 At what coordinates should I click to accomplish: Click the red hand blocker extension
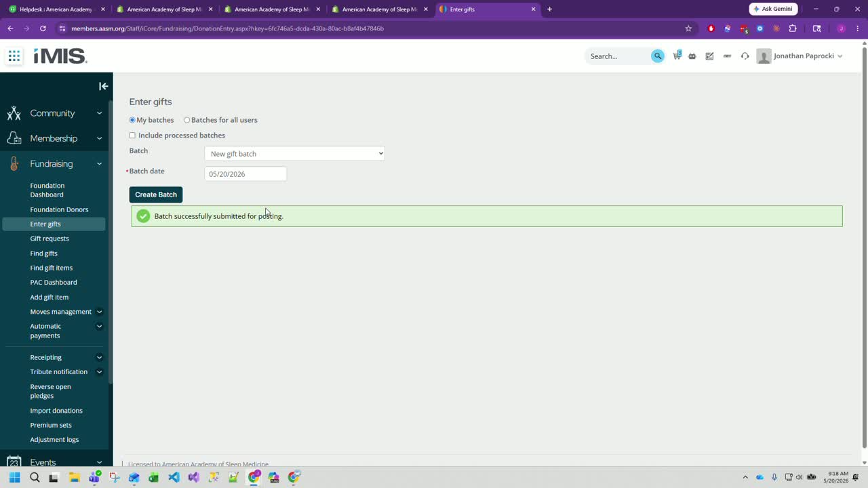[711, 28]
